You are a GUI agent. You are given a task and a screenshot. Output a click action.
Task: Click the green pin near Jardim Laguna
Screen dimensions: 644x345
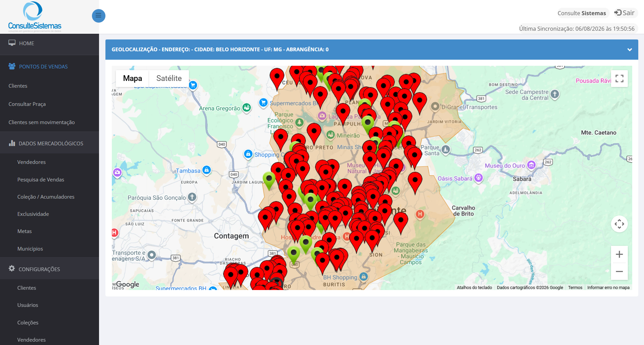tap(269, 180)
